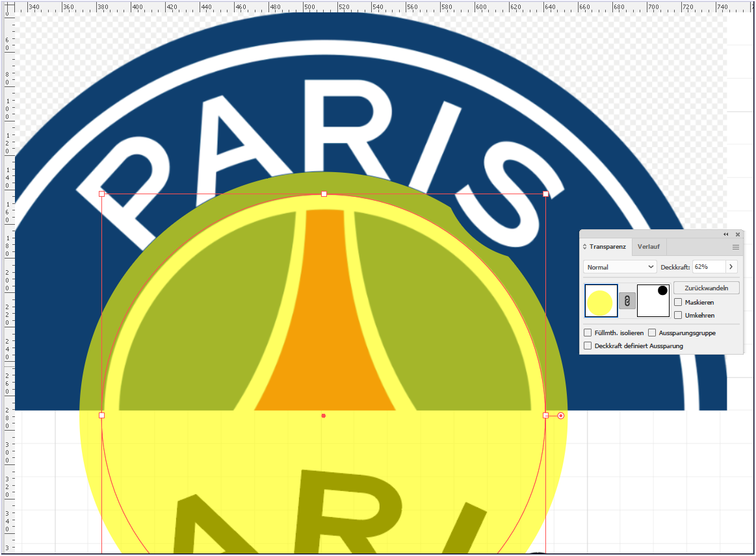756x556 pixels.
Task: Click the selected circle's center point
Action: click(x=324, y=415)
